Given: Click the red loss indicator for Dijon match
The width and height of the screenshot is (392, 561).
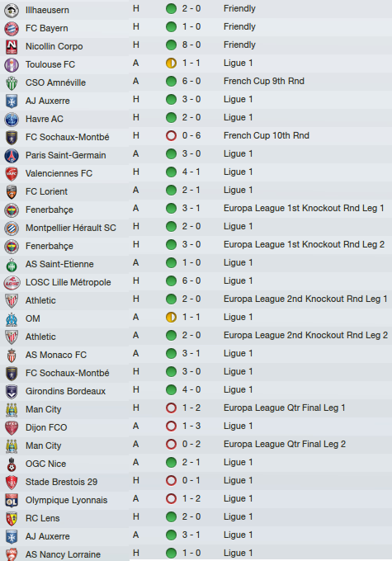Looking at the screenshot, I should 171,427.
